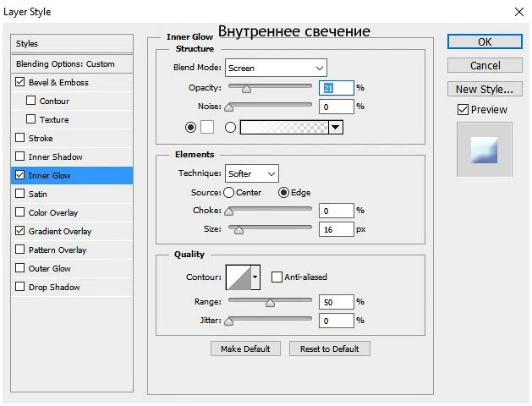
Task: Click the Cancel button
Action: pos(485,65)
